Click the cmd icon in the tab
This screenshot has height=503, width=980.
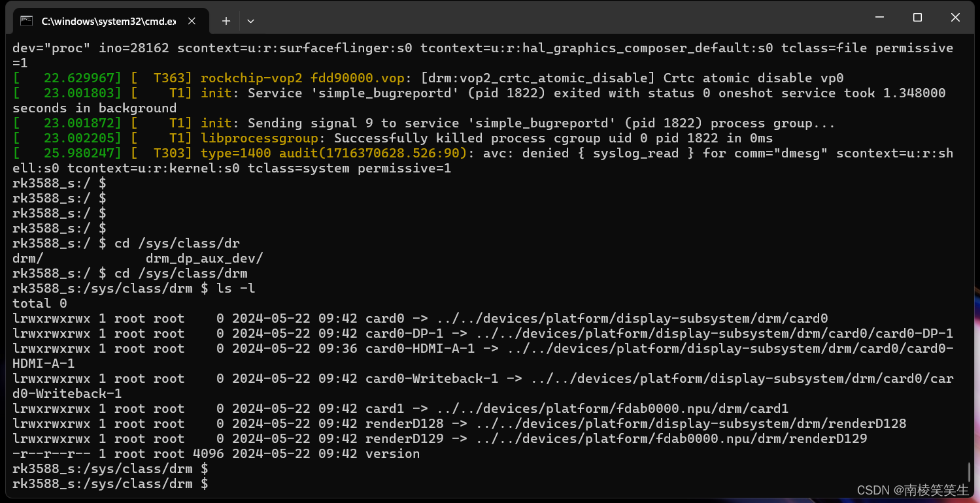pyautogui.click(x=27, y=21)
